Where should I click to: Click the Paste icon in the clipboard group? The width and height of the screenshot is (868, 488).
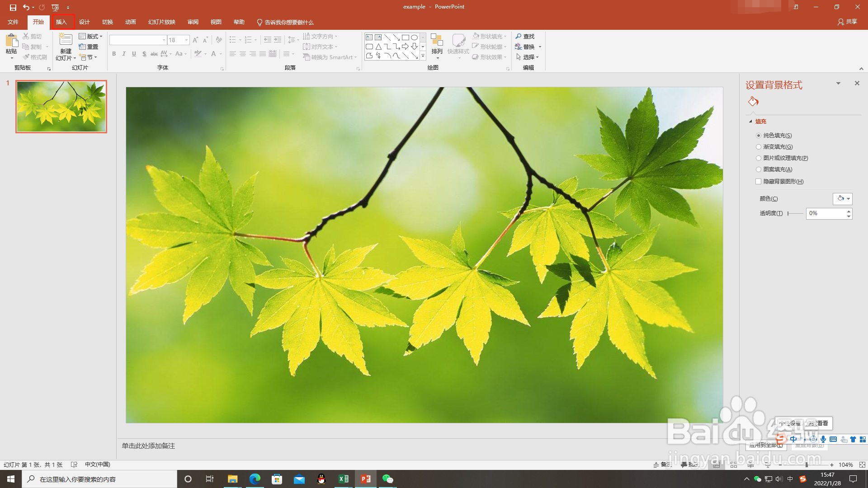(x=11, y=41)
